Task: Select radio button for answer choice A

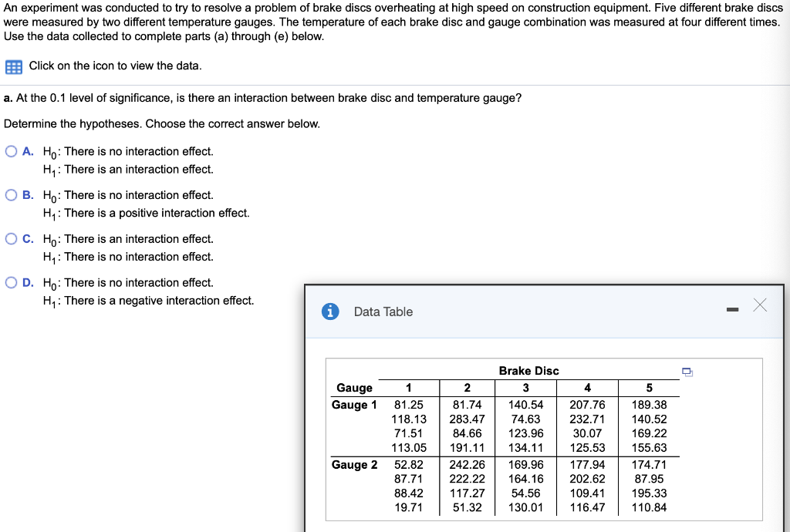Action: [x=11, y=150]
